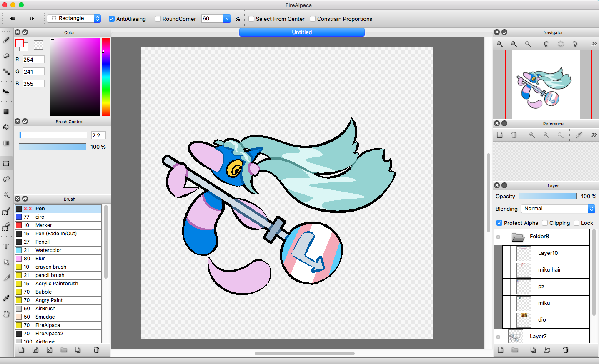Enable Select From Center option
This screenshot has height=364, width=599.
coord(251,19)
